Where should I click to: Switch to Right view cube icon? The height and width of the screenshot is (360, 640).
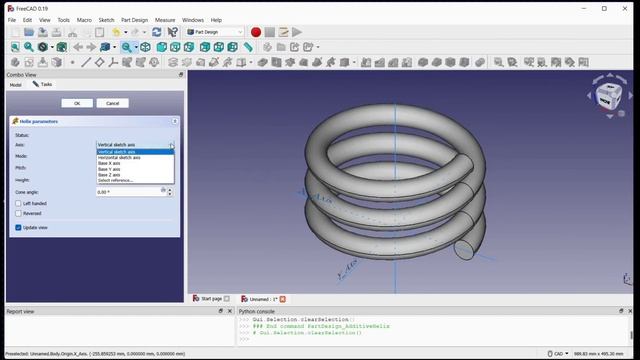point(189,47)
